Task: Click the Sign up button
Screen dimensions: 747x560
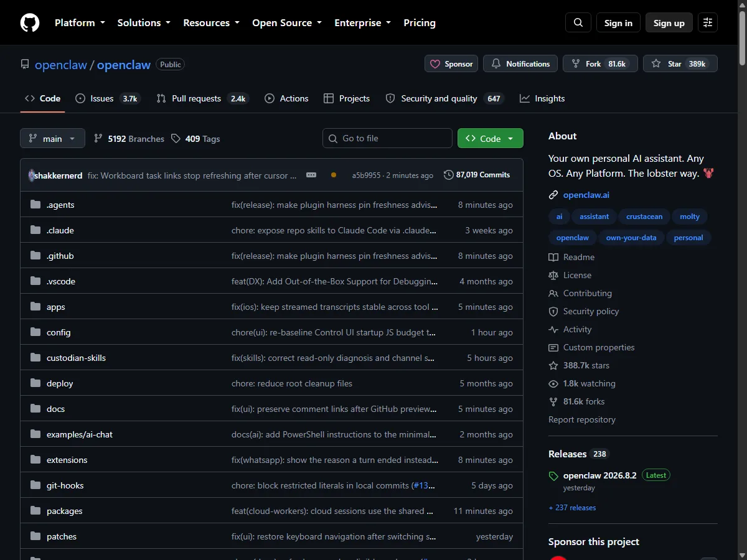Action: [669, 22]
